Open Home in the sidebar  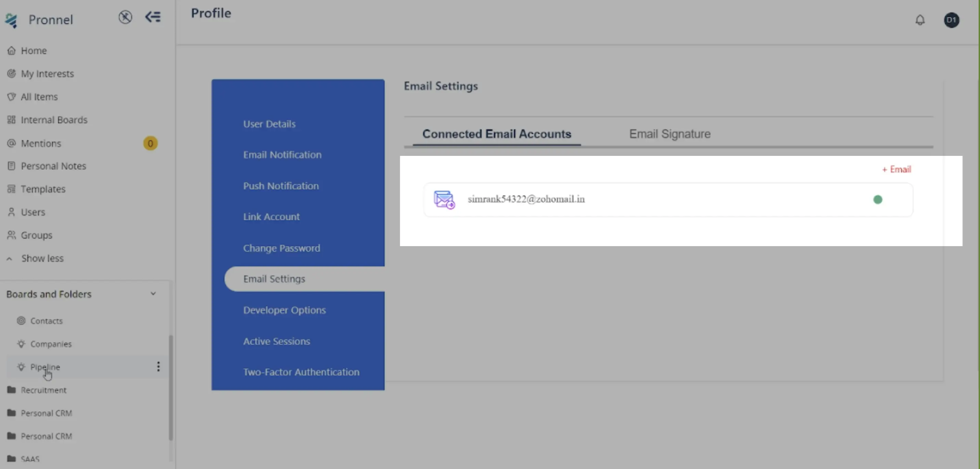[34, 51]
